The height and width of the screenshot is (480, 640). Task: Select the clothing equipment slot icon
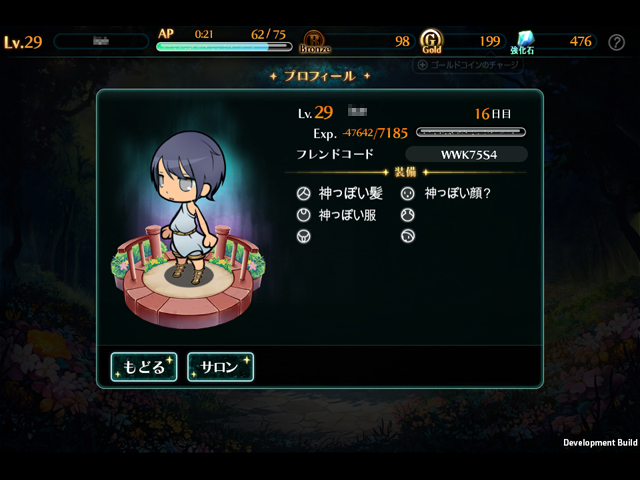tap(303, 215)
